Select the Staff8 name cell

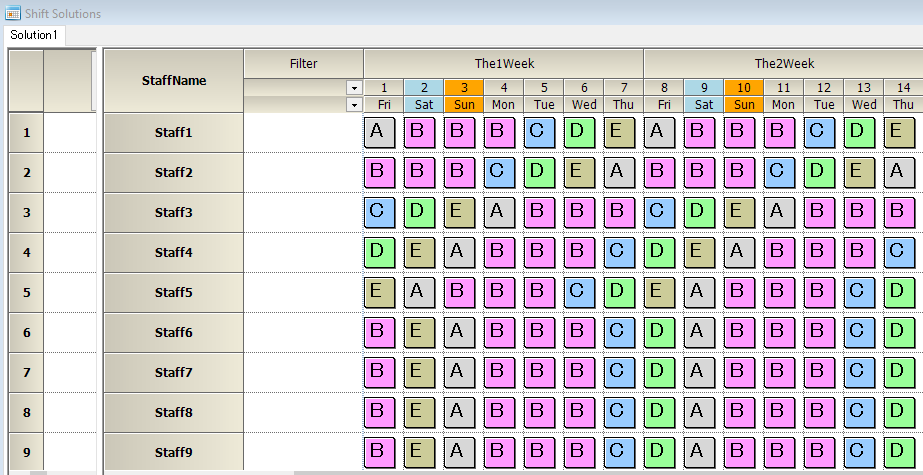173,413
